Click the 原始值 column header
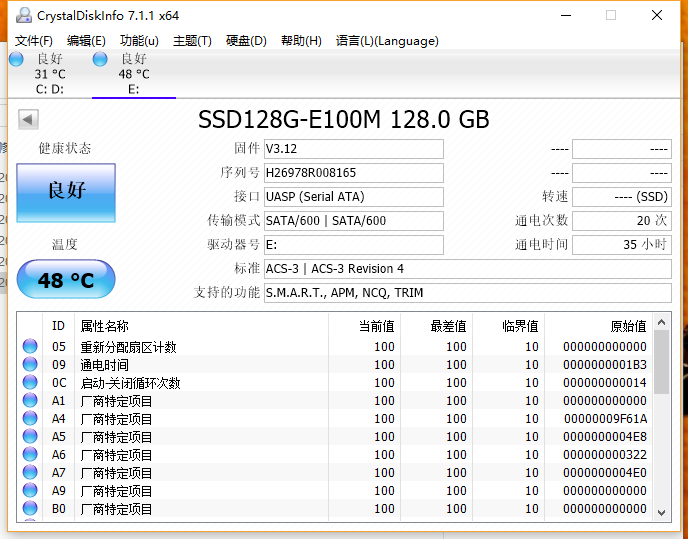The height and width of the screenshot is (539, 688). pos(598,326)
